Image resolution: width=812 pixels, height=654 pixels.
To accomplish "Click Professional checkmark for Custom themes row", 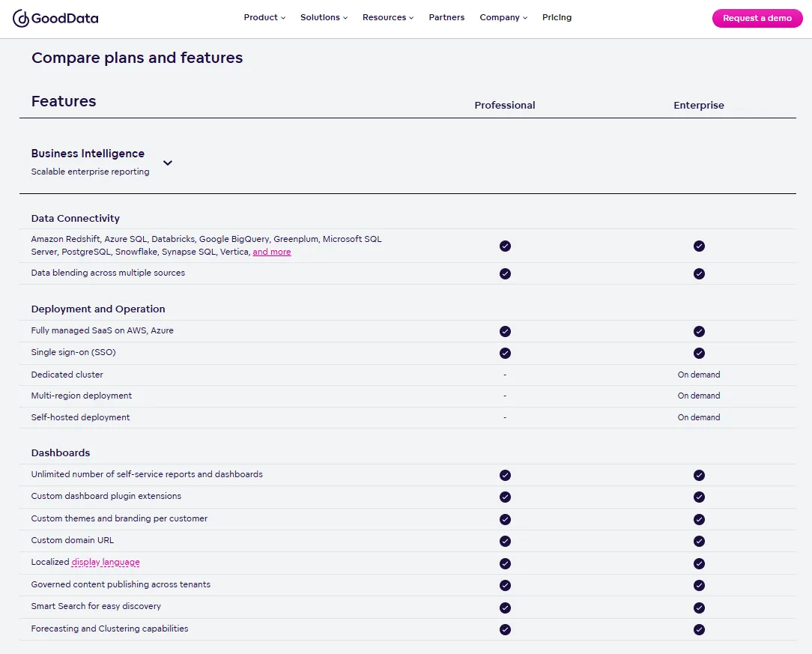I will coord(505,519).
